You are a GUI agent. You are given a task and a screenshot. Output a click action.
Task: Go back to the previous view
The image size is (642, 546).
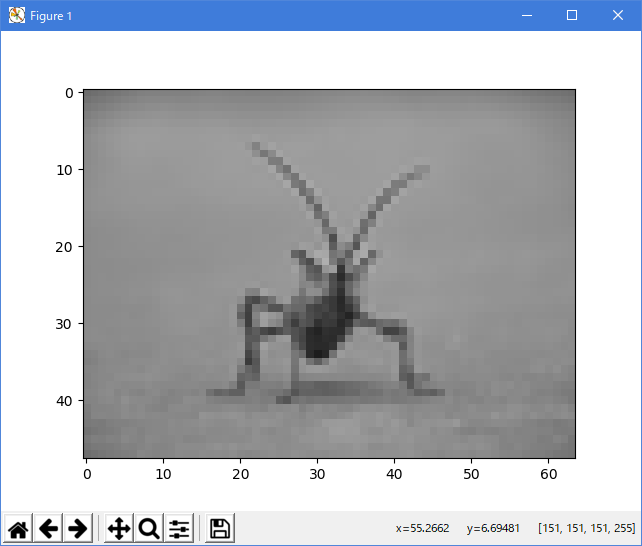[x=48, y=528]
